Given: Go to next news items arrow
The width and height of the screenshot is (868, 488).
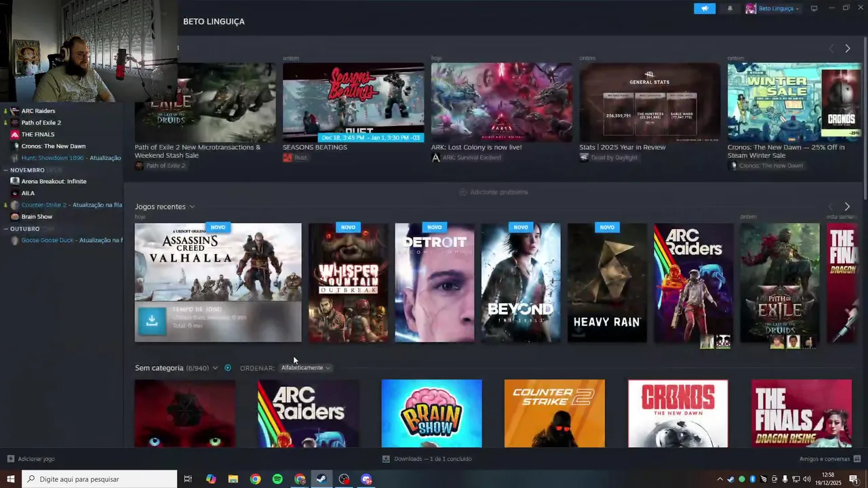Looking at the screenshot, I should [x=847, y=49].
